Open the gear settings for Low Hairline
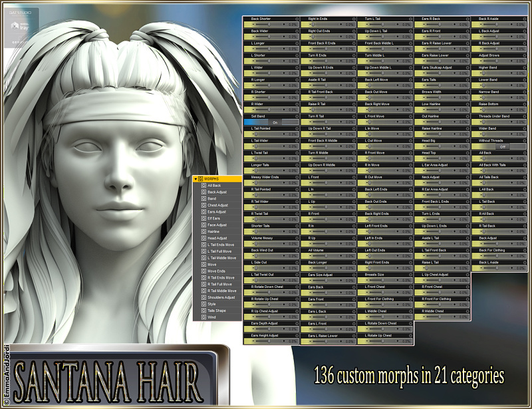The width and height of the screenshot is (532, 409). click(467, 104)
